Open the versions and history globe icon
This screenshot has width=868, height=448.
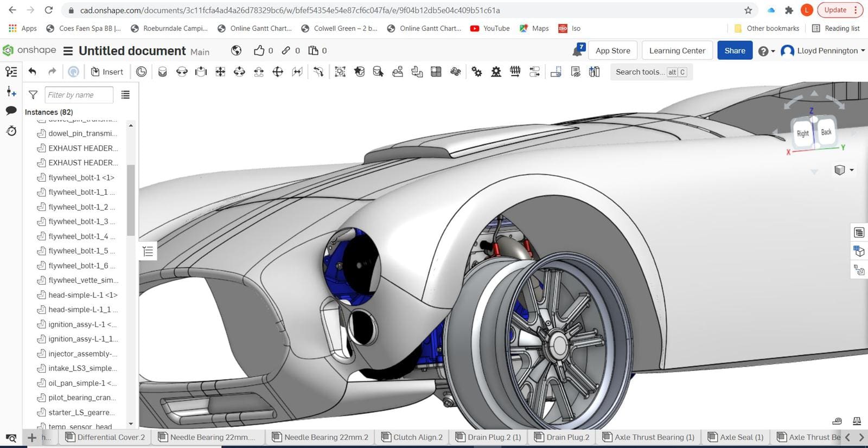[236, 50]
